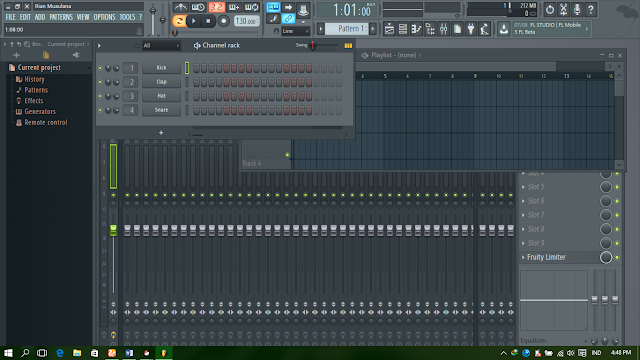
Task: Add new channel with plus button
Action: [161, 133]
